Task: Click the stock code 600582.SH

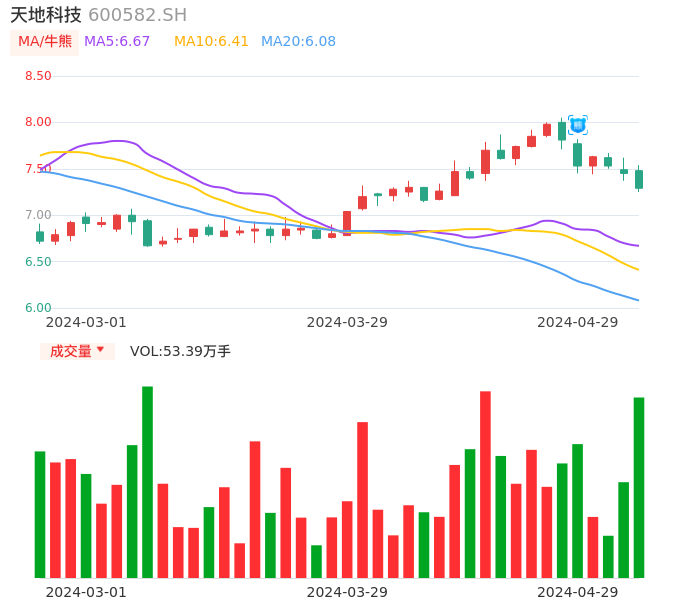Action: point(138,15)
